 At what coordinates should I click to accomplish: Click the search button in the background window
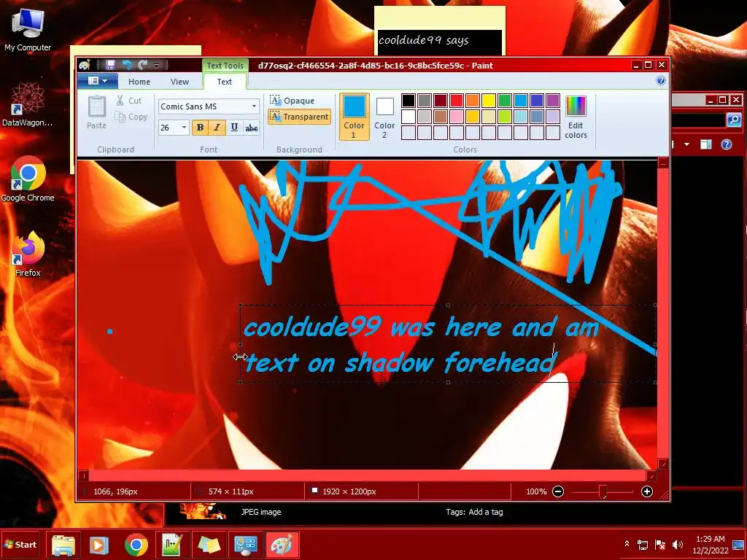click(x=734, y=120)
